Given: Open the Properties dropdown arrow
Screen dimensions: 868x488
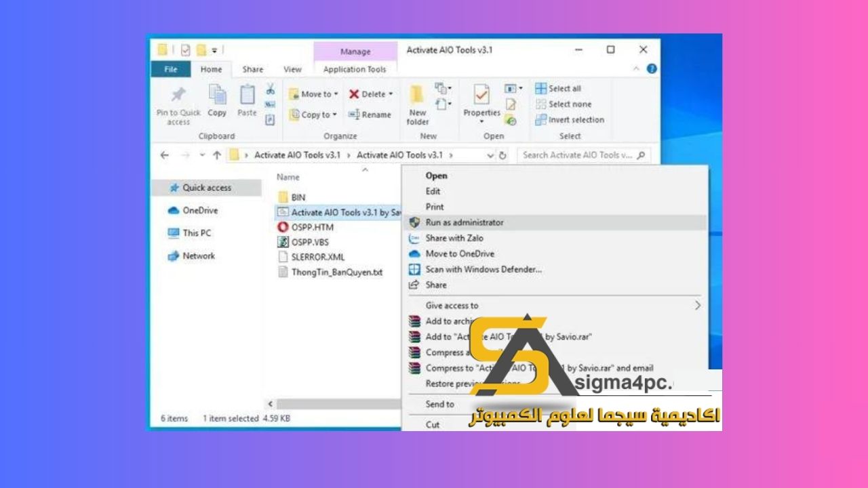Looking at the screenshot, I should (481, 123).
